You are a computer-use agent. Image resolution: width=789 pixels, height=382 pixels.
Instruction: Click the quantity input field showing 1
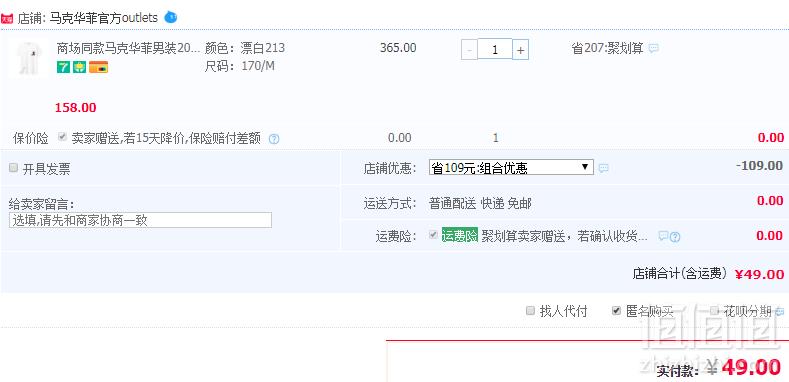coord(495,49)
